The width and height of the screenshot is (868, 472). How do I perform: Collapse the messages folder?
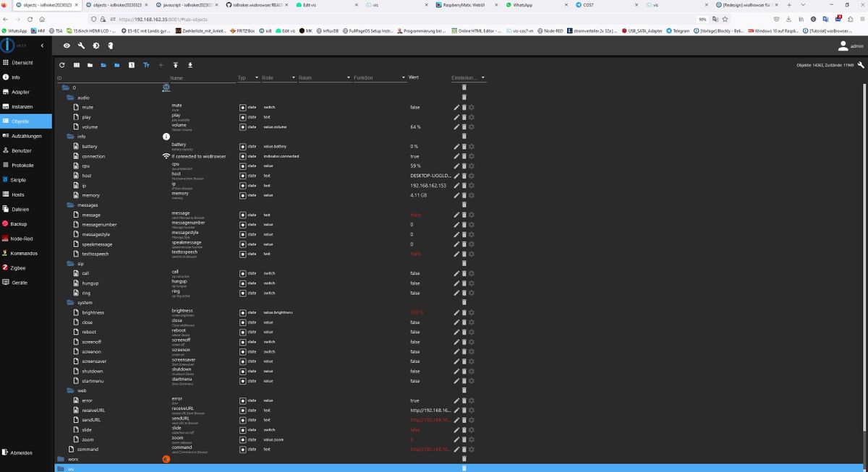[71, 205]
